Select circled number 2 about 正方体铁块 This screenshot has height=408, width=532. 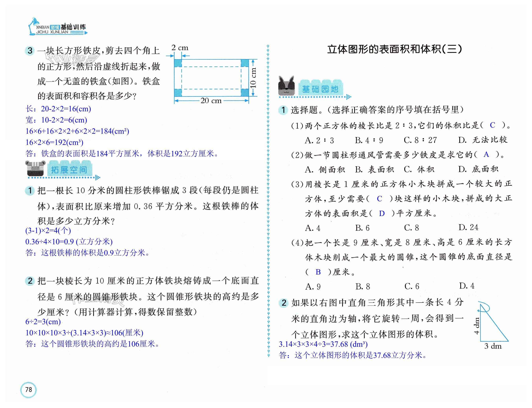click(30, 281)
